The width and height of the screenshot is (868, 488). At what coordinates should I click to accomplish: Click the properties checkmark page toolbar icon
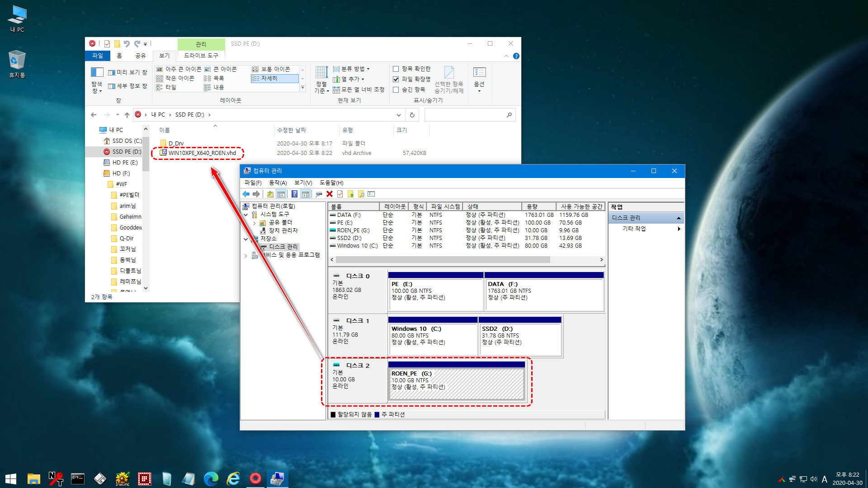[340, 194]
